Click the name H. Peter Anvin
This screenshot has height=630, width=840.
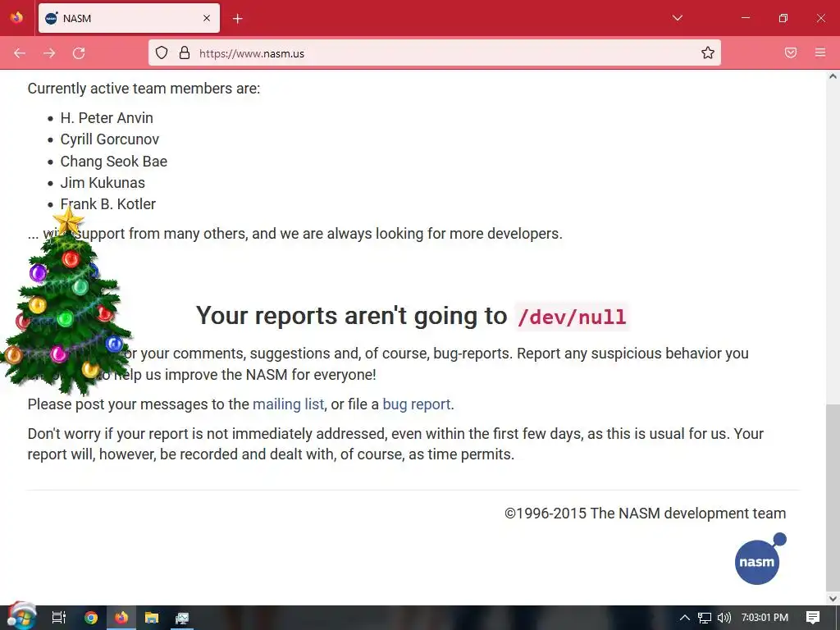pyautogui.click(x=107, y=118)
